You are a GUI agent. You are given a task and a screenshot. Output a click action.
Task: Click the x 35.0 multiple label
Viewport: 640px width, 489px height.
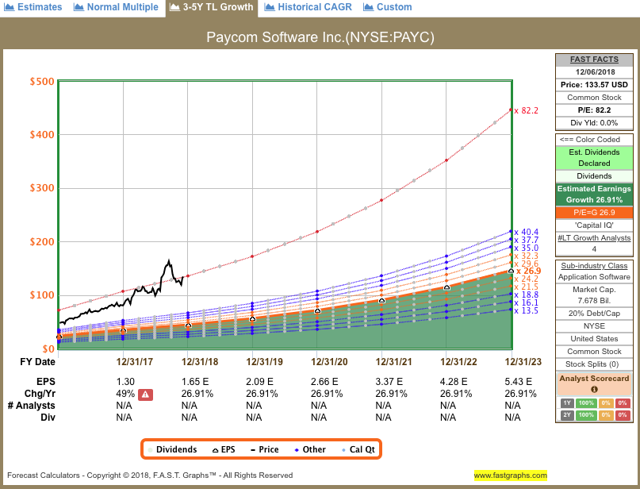[527, 248]
